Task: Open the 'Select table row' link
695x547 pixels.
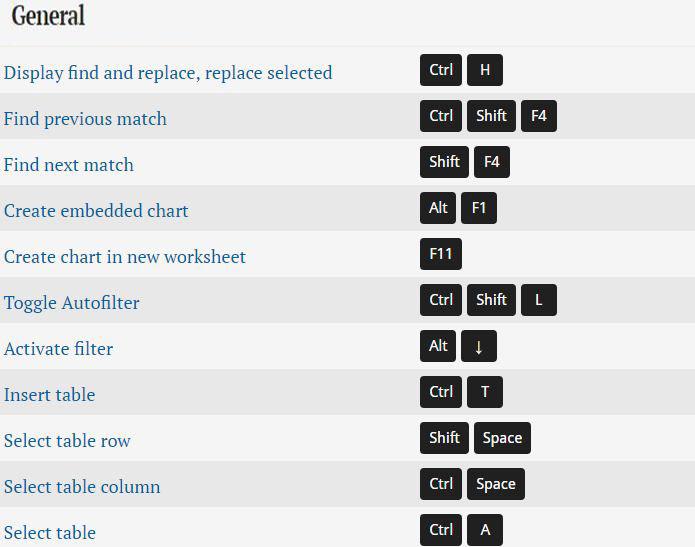Action: click(x=67, y=441)
